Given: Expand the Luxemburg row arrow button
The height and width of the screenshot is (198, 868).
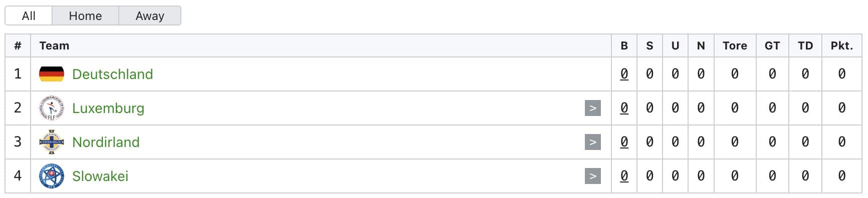Looking at the screenshot, I should (x=593, y=108).
